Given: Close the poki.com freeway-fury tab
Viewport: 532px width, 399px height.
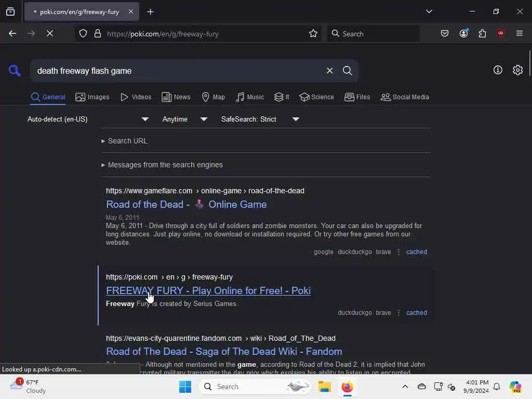Looking at the screenshot, I should click(131, 12).
